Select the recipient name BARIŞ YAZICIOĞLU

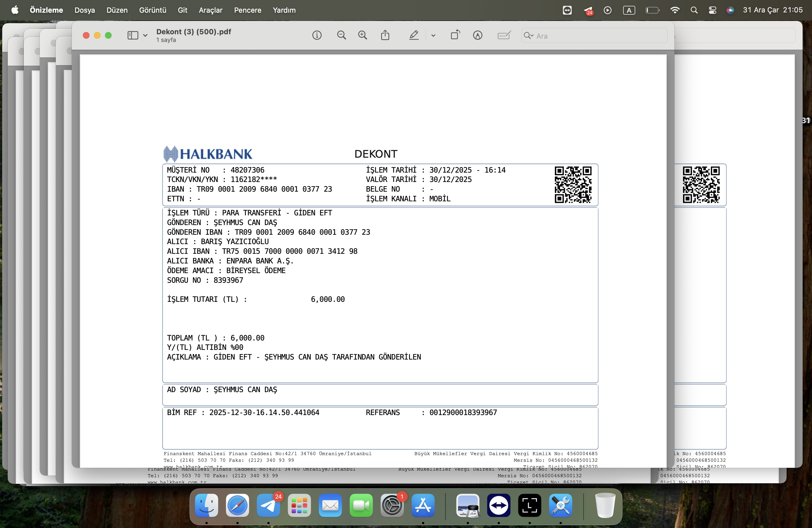pos(235,241)
